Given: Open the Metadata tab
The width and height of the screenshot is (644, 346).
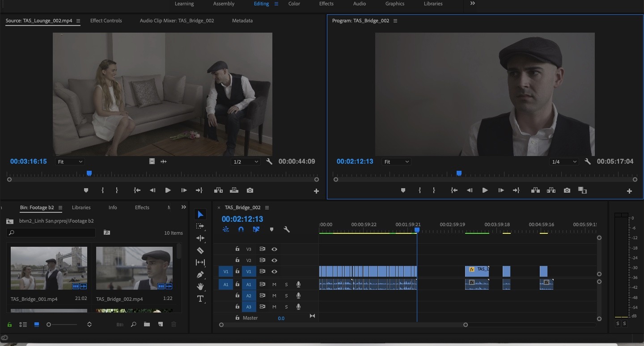Looking at the screenshot, I should tap(242, 21).
